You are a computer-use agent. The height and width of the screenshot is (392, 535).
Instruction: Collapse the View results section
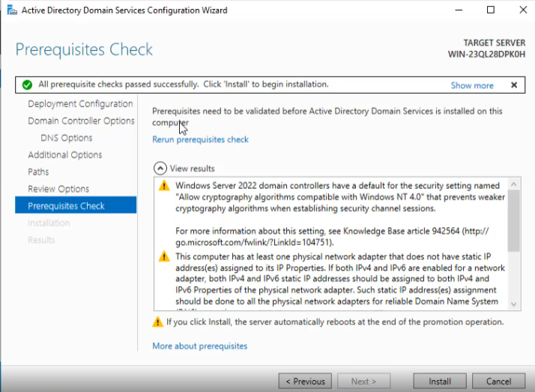coord(160,168)
